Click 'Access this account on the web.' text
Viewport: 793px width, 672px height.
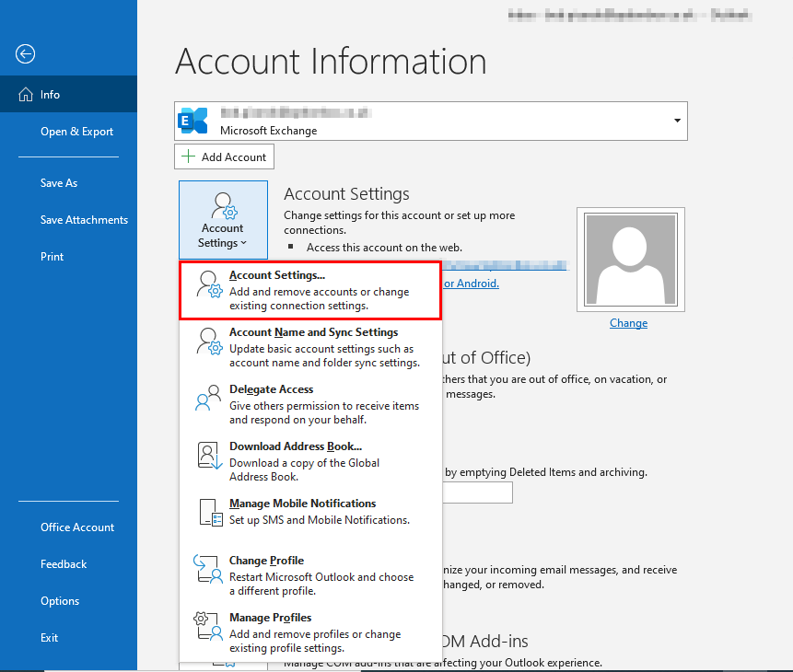click(384, 248)
